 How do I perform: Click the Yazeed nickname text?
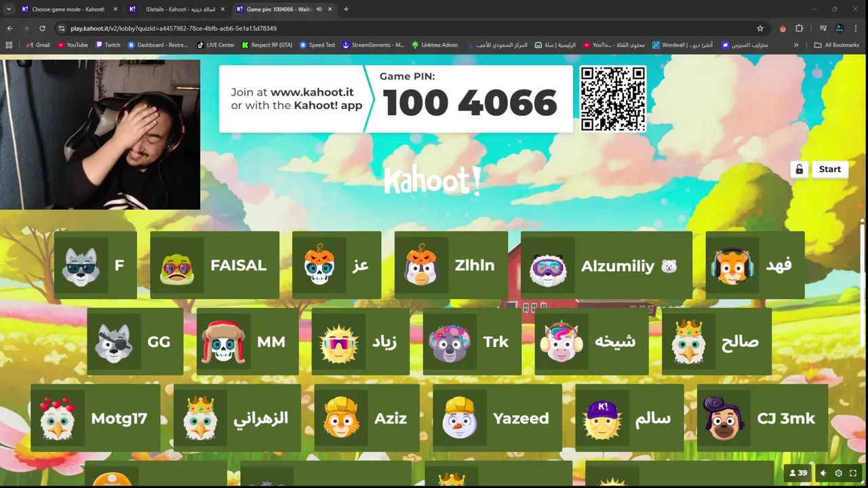pos(521,419)
